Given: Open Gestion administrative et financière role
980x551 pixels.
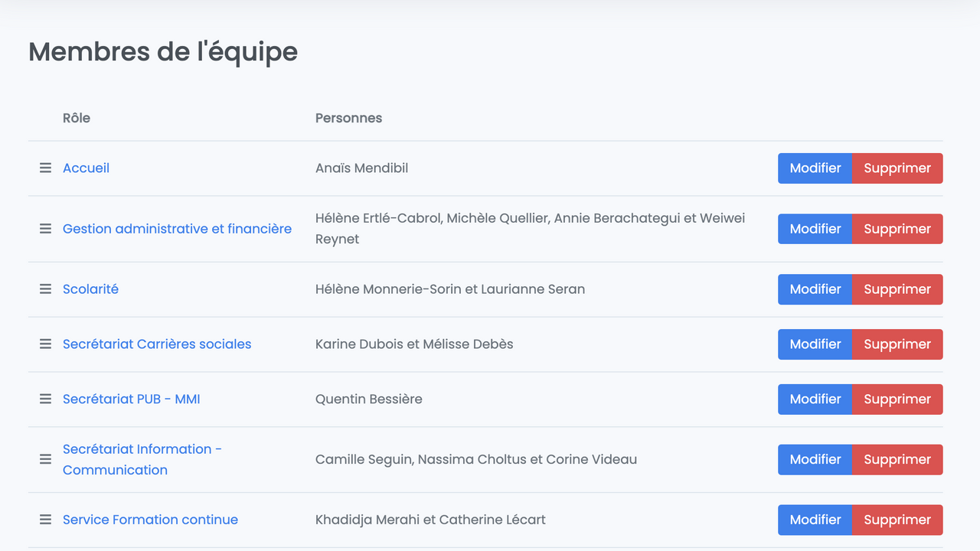Looking at the screenshot, I should (177, 229).
